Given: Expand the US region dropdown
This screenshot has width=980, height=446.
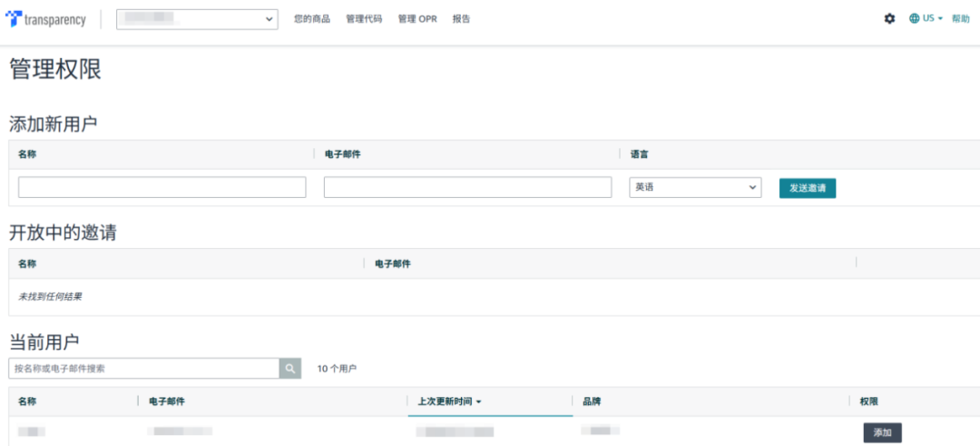Looking at the screenshot, I should (x=932, y=19).
